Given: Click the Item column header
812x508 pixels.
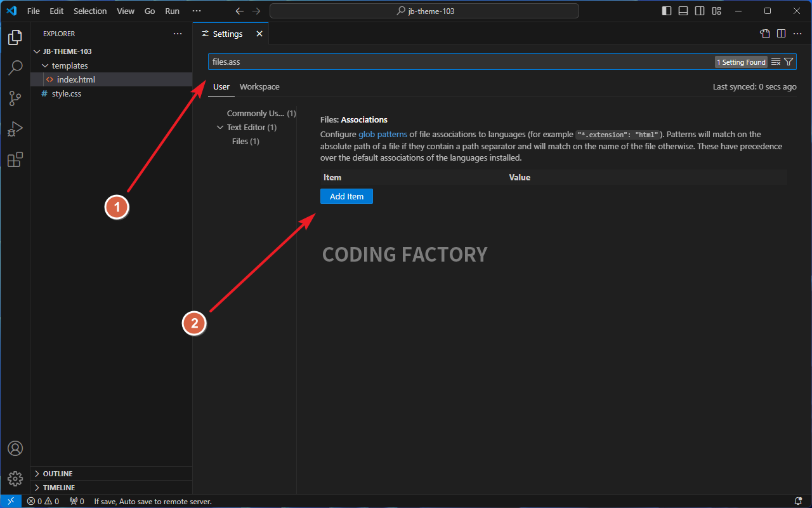Looking at the screenshot, I should 332,177.
